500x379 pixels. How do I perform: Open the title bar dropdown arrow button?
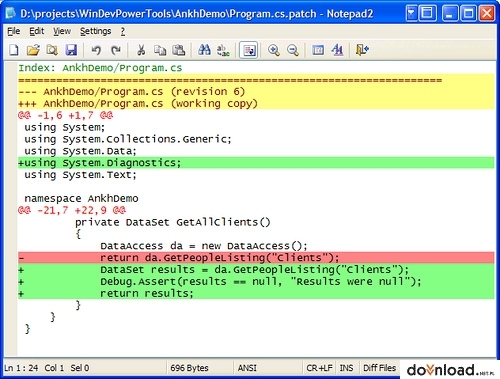pyautogui.click(x=411, y=14)
